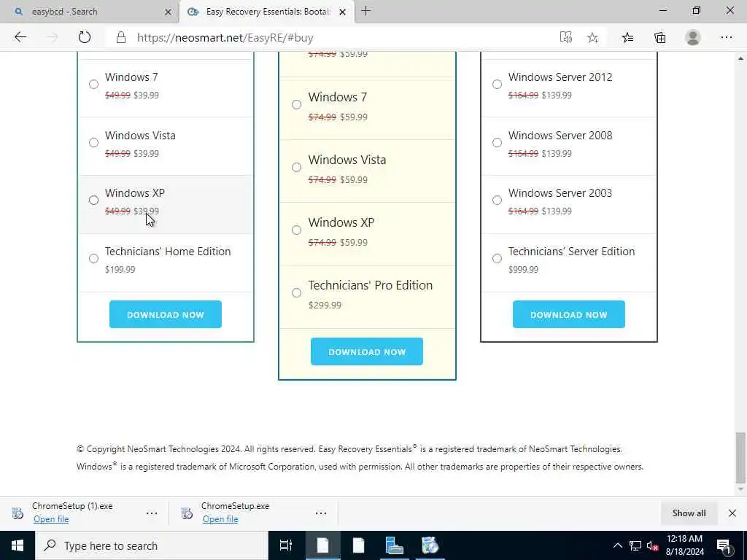
Task: Open the first white document taskbar app
Action: (x=322, y=545)
